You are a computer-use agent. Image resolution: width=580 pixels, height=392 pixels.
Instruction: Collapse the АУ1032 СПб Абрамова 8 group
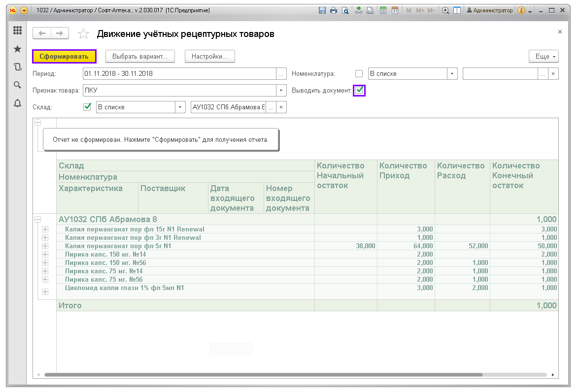[x=37, y=220]
